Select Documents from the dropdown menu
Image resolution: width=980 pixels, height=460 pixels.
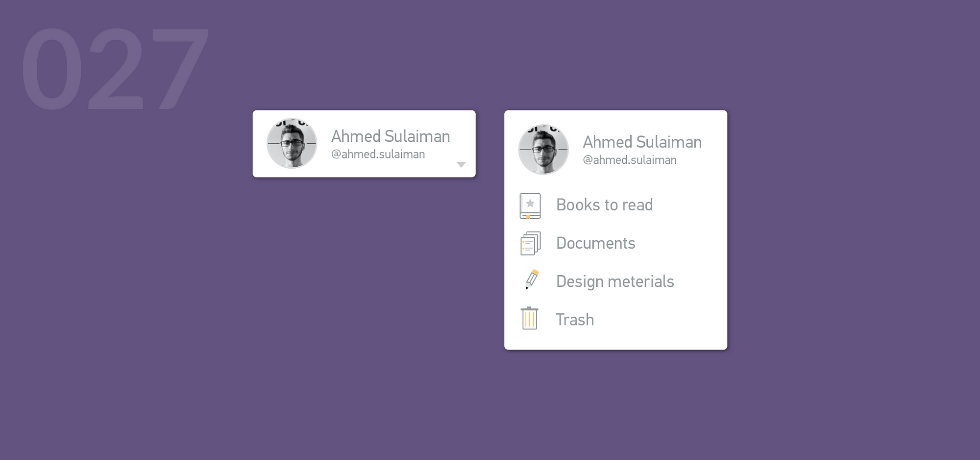615,244
